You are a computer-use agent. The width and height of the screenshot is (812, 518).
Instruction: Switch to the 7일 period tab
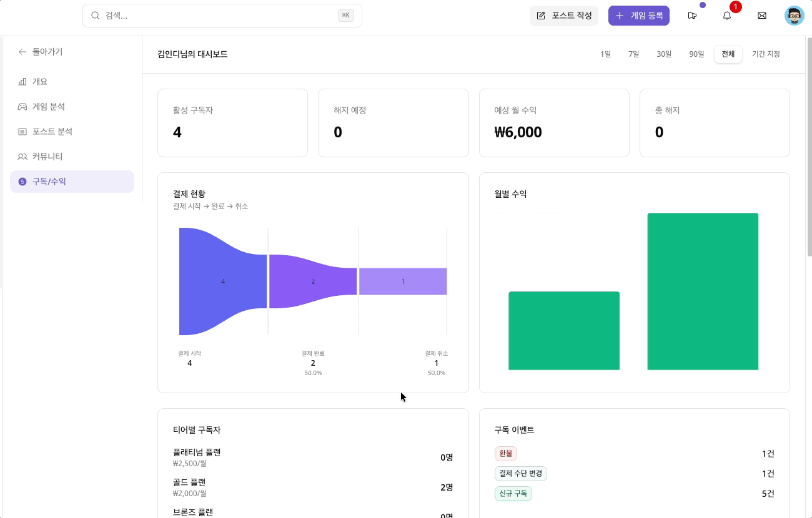(633, 54)
